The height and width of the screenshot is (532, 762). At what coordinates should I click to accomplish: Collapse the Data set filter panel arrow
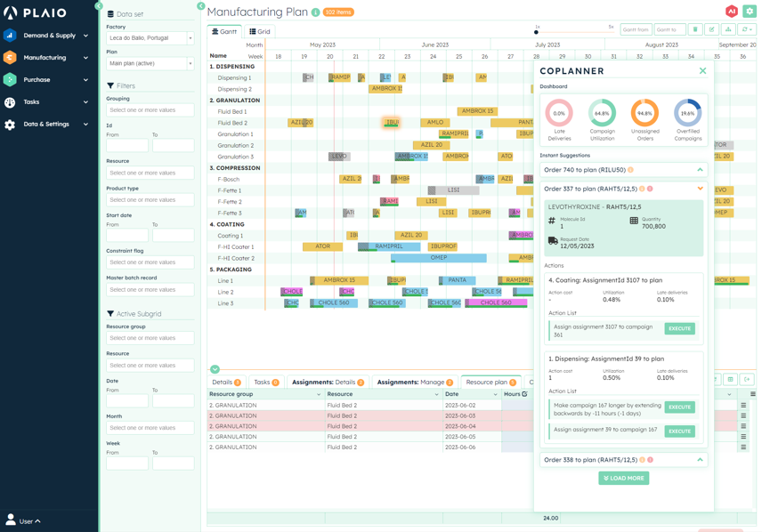click(201, 6)
